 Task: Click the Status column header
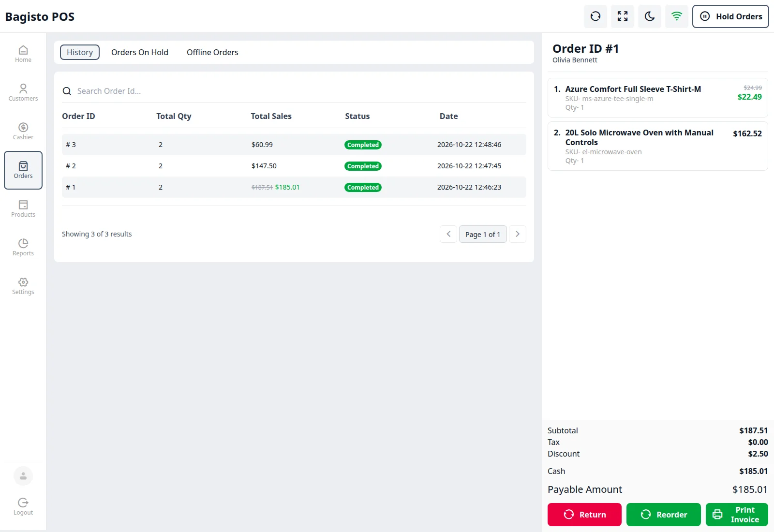(x=357, y=116)
